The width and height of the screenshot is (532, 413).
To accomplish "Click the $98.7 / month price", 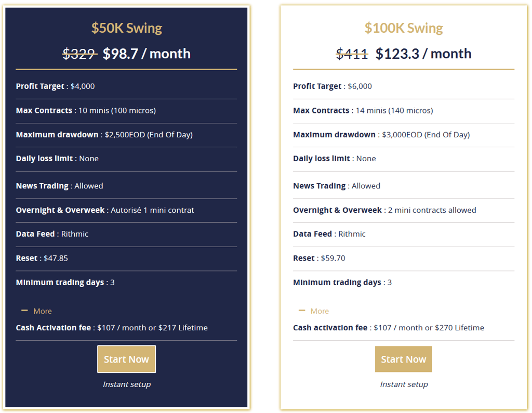I will click(x=147, y=54).
